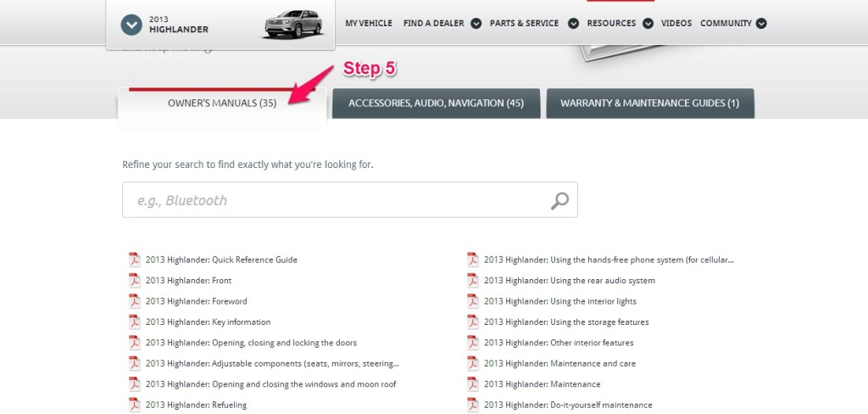Click PDF icon beside Refueling
The width and height of the screenshot is (868, 414).
coord(135,406)
